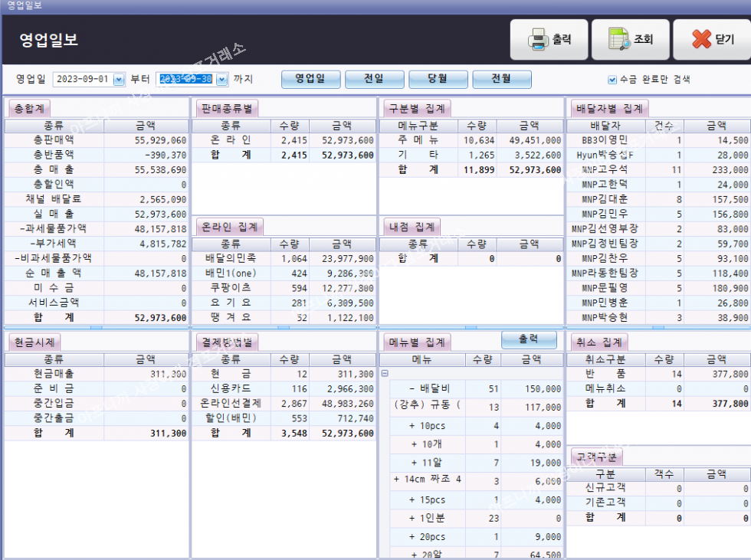Click the magnifier document icon on 조회

pos(619,40)
